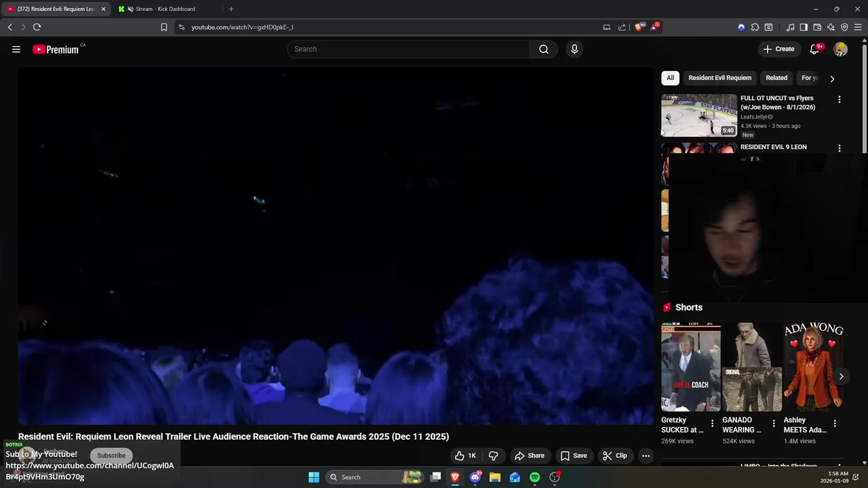
Task: Go back with the browser back arrow
Action: pos(9,27)
